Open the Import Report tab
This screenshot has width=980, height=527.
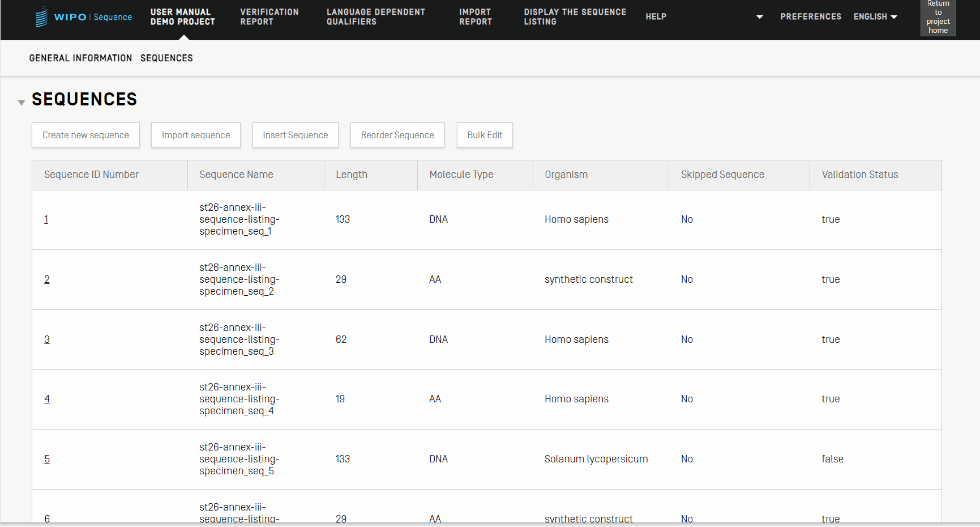point(475,17)
